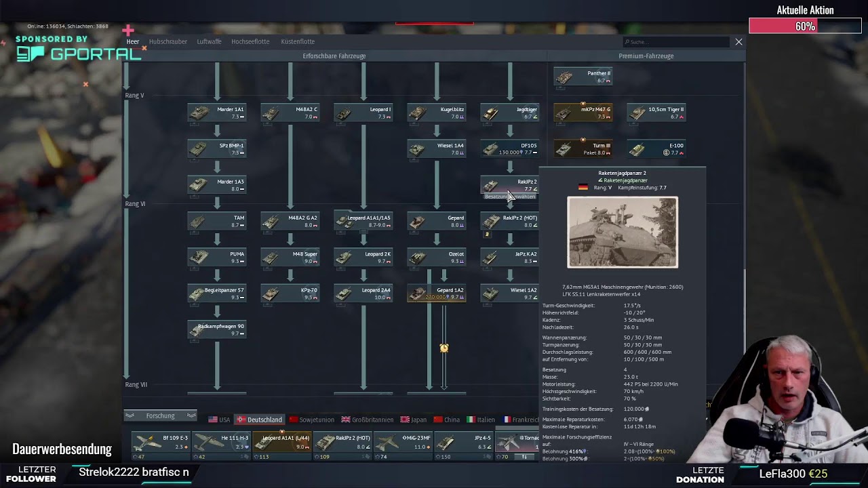The image size is (868, 488).
Task: Select the PUMA vehicle card
Action: pos(217,258)
